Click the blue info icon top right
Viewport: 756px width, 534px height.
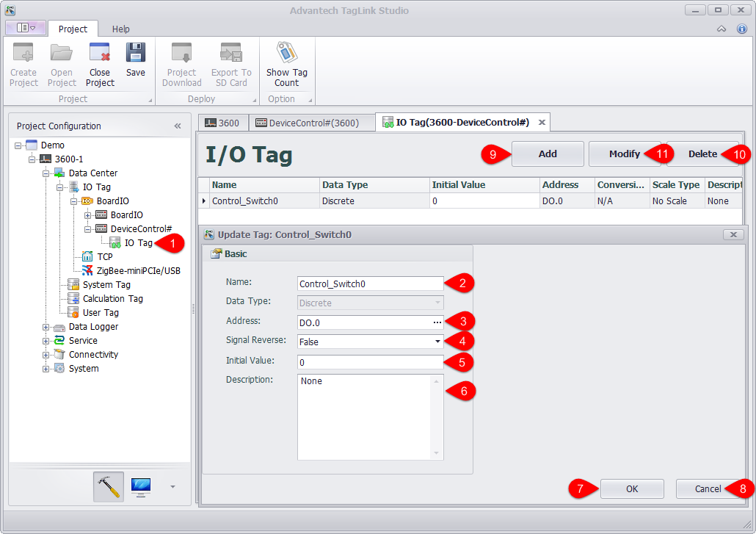(741, 29)
